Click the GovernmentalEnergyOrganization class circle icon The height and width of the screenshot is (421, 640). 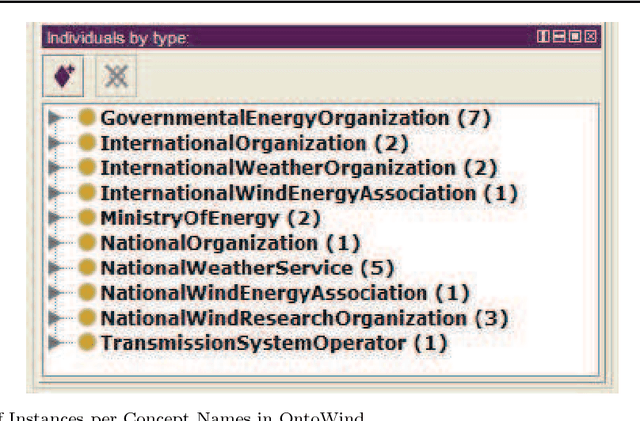[87, 118]
